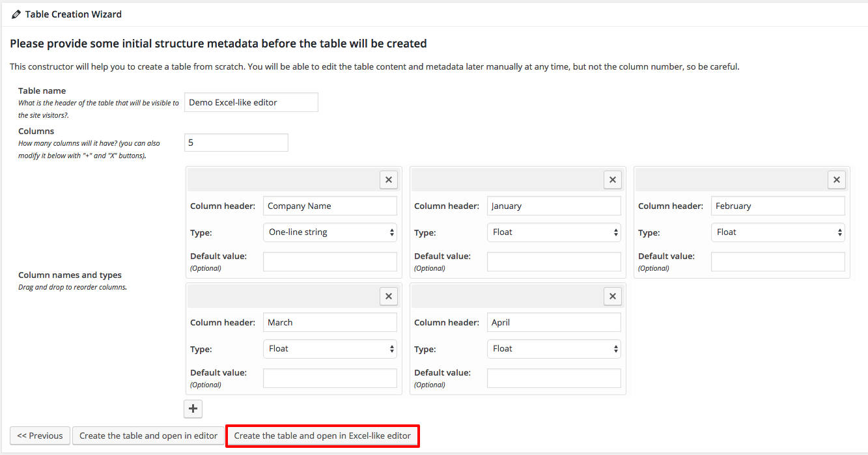Remove the March column card
The width and height of the screenshot is (868, 455).
[x=389, y=296]
